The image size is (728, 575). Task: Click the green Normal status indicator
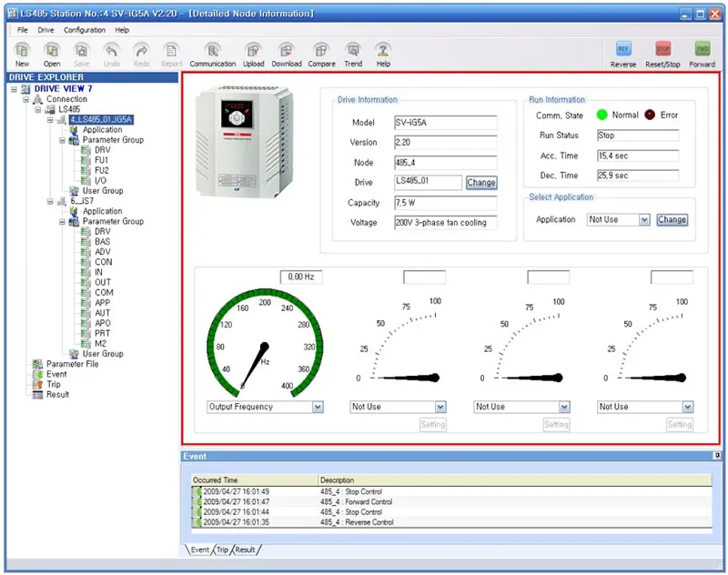(x=602, y=116)
